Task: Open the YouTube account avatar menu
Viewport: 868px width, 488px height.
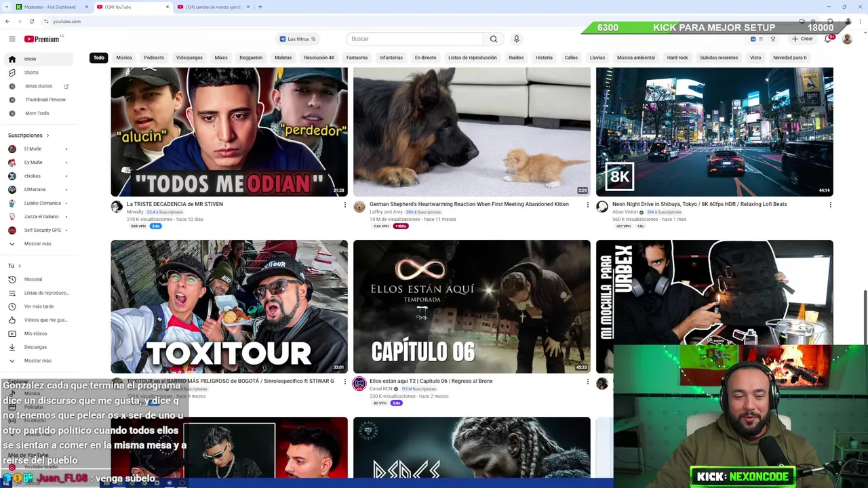Action: tap(847, 39)
